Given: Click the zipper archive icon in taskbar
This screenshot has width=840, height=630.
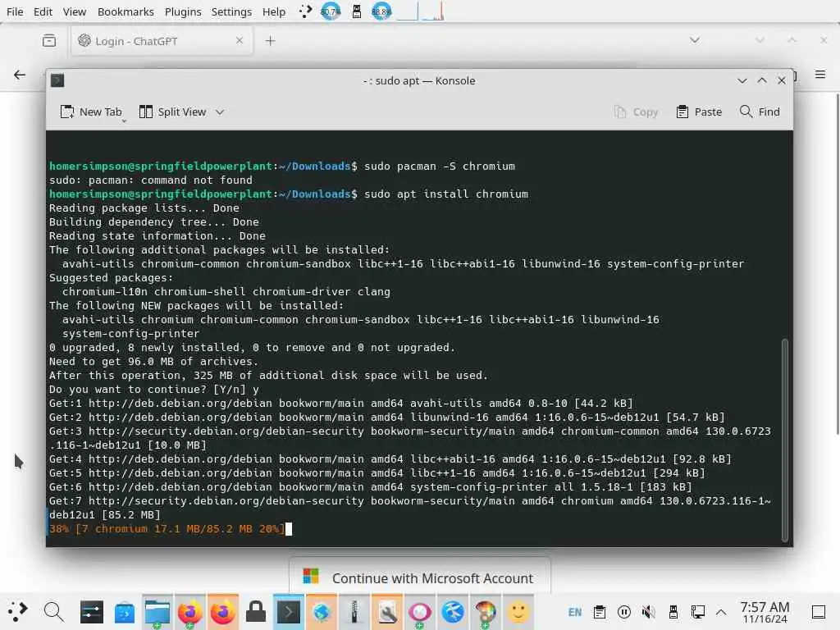Looking at the screenshot, I should [x=354, y=611].
